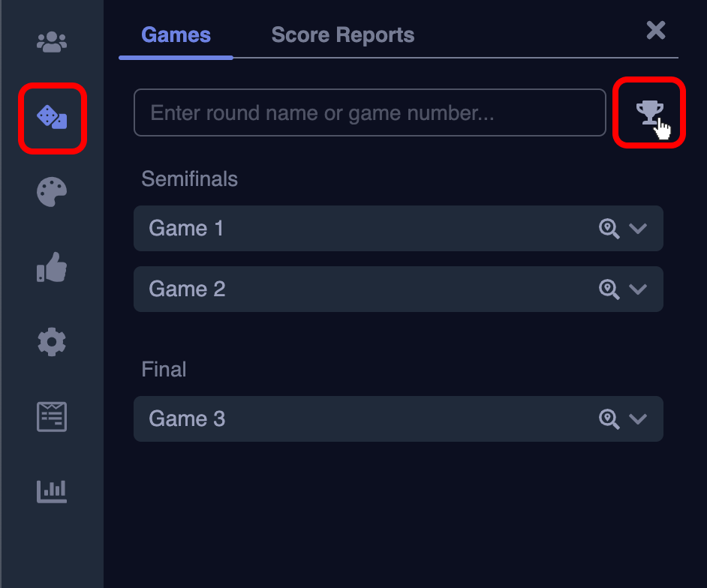Click the magnifier locate icon for Game 2

pyautogui.click(x=609, y=289)
